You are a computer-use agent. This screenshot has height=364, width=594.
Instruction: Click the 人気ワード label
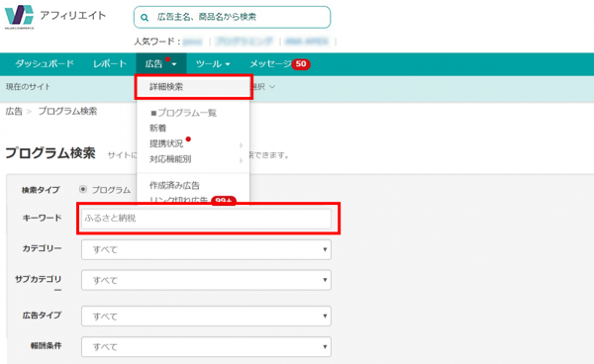coord(157,42)
